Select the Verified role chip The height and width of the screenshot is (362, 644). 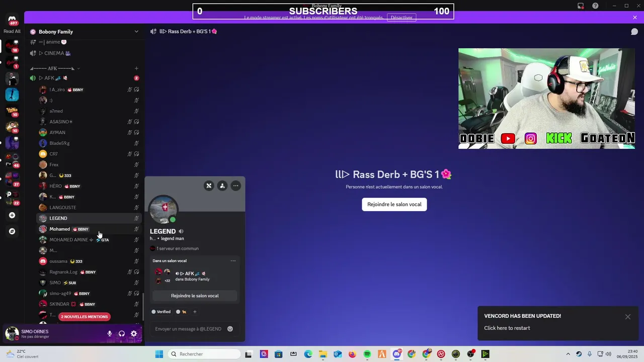pos(162,312)
